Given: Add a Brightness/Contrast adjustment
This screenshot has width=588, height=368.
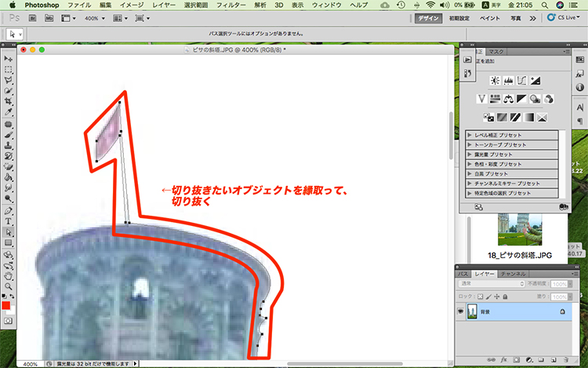Looking at the screenshot, I should pyautogui.click(x=495, y=80).
